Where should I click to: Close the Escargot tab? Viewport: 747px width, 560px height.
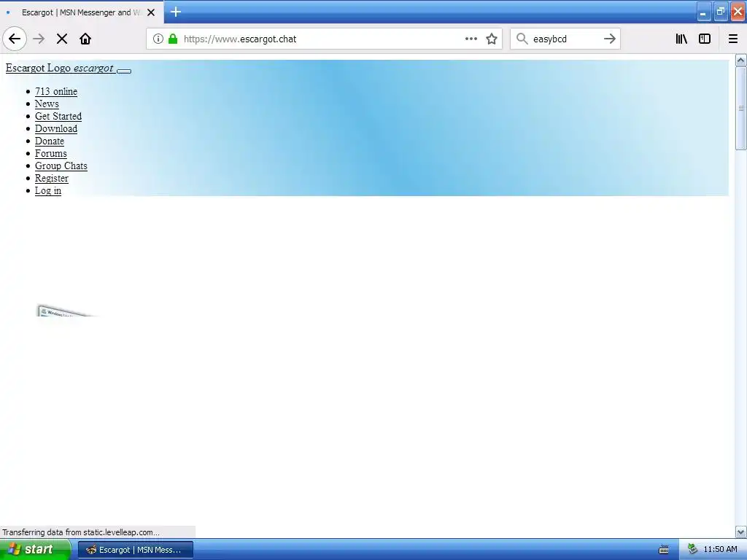[151, 12]
